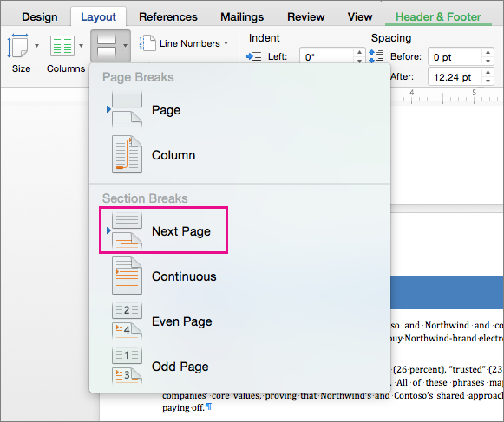
Task: Click the Line Numbers icon
Action: point(147,43)
